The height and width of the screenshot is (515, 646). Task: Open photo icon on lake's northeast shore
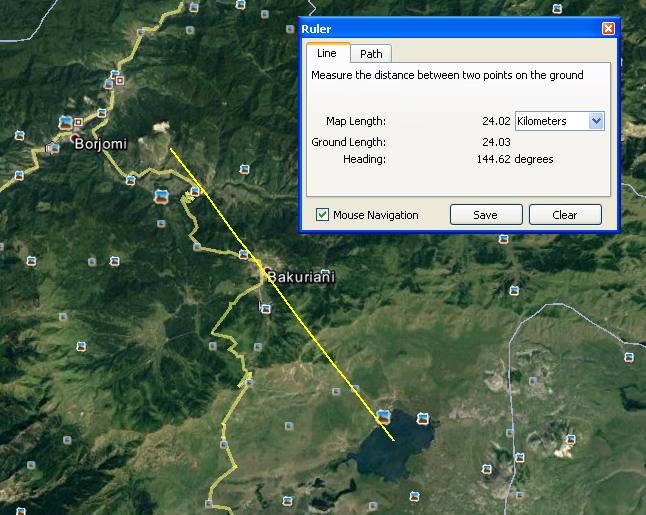coord(423,419)
